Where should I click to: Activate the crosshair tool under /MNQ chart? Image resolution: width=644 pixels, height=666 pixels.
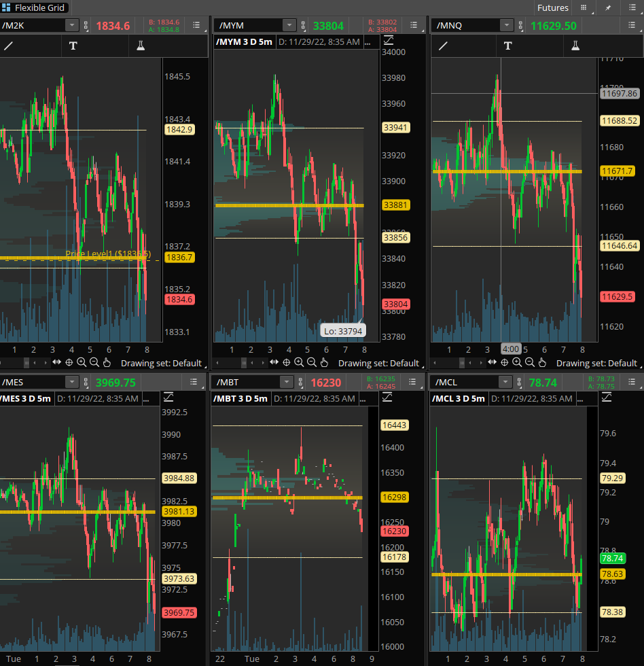(504, 362)
